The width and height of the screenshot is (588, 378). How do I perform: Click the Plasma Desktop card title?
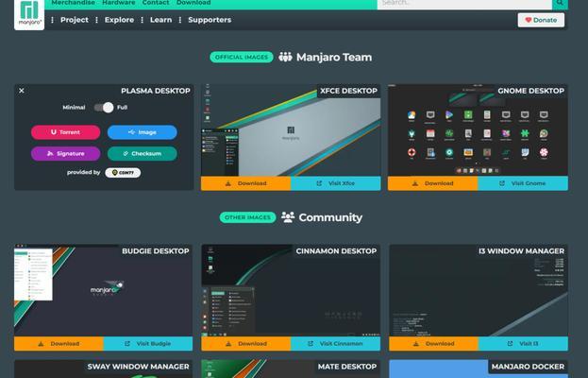click(156, 91)
